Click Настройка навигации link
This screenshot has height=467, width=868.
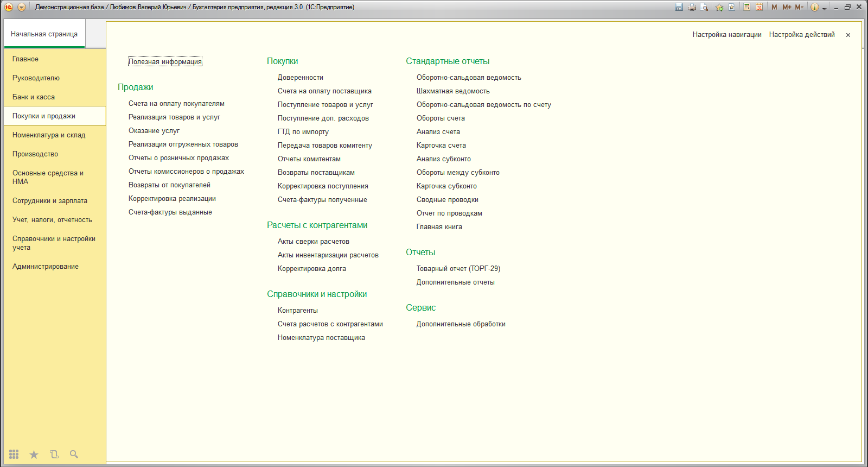(727, 34)
